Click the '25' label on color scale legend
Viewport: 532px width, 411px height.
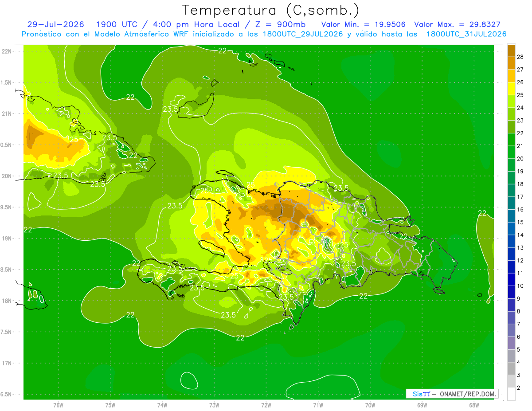coord(520,95)
